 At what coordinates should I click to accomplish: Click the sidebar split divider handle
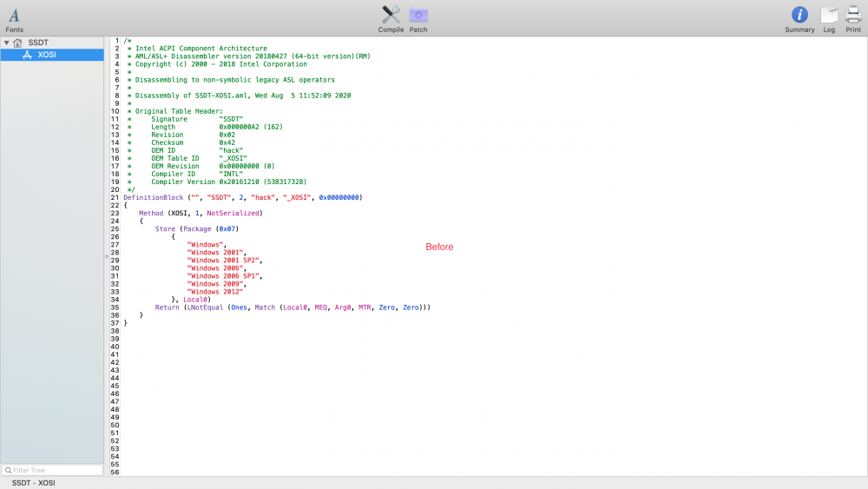click(106, 256)
